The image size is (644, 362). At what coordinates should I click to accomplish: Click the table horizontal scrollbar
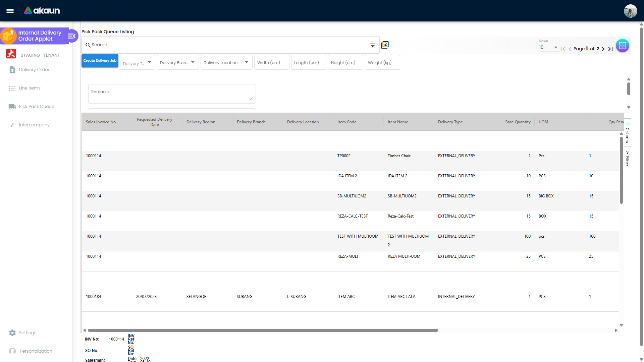(263, 330)
